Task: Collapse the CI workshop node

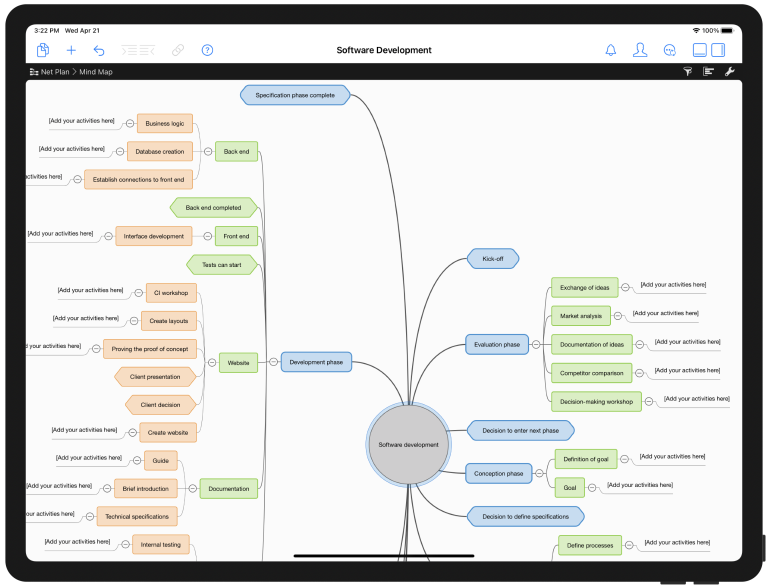Action: [139, 293]
